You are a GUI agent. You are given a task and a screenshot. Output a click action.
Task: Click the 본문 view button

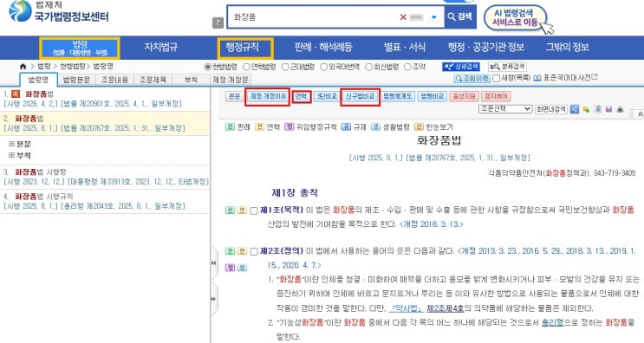click(234, 96)
